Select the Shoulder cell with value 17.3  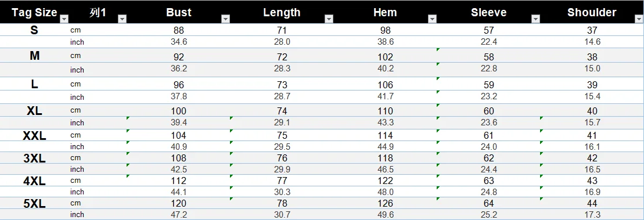tap(592, 215)
